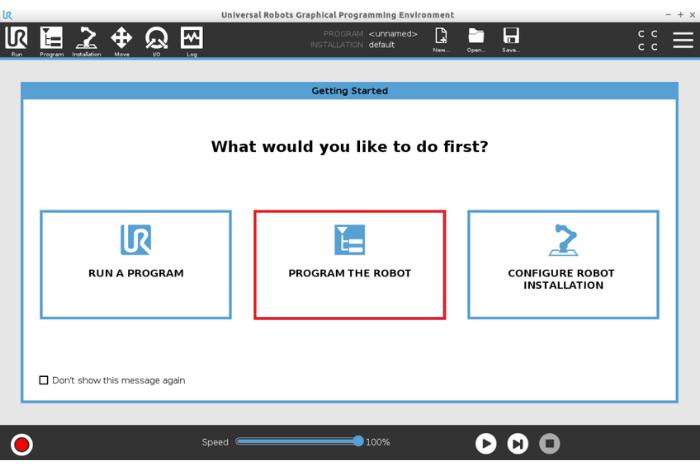The height and width of the screenshot is (470, 700).
Task: Choose Run a Program tile
Action: 136,264
